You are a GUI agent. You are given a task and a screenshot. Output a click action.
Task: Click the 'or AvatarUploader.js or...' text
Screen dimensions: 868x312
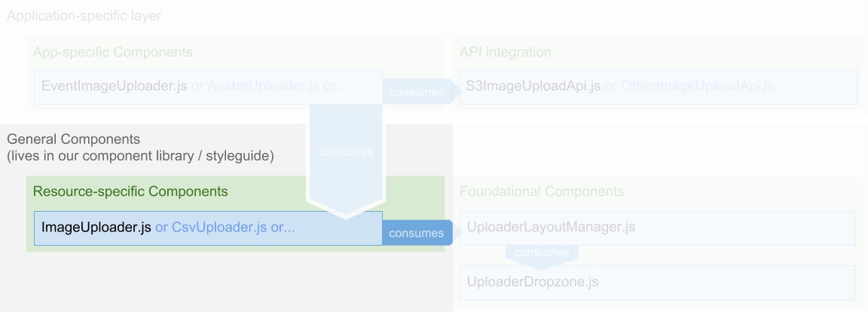[269, 86]
